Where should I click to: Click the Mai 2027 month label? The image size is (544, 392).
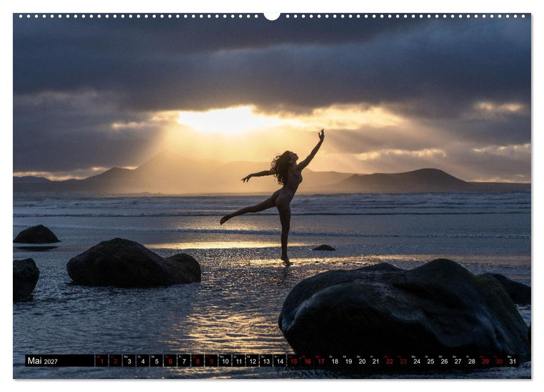[43, 361]
